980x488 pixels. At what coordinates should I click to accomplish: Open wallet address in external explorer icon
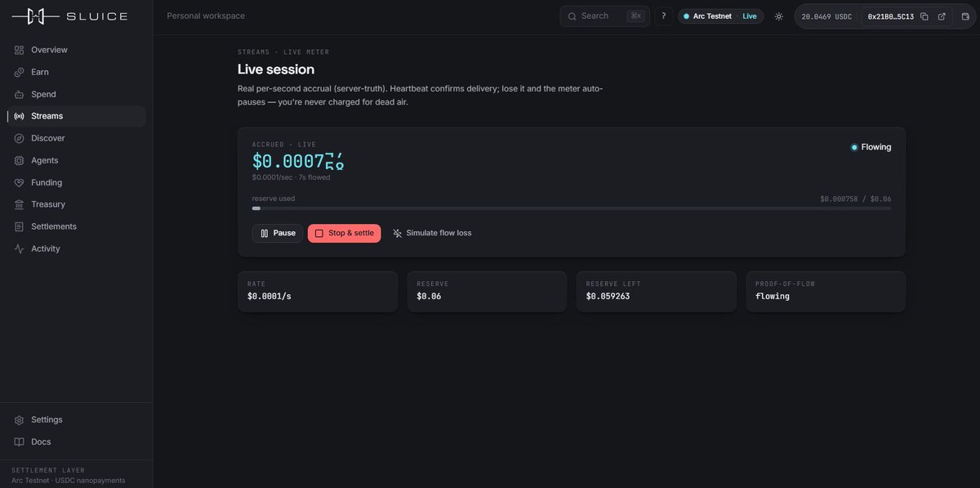pos(942,16)
